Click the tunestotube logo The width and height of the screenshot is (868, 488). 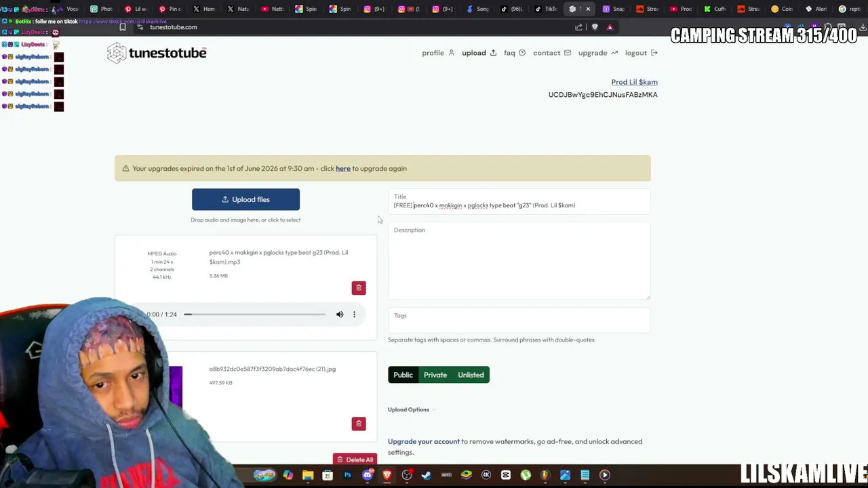click(157, 53)
